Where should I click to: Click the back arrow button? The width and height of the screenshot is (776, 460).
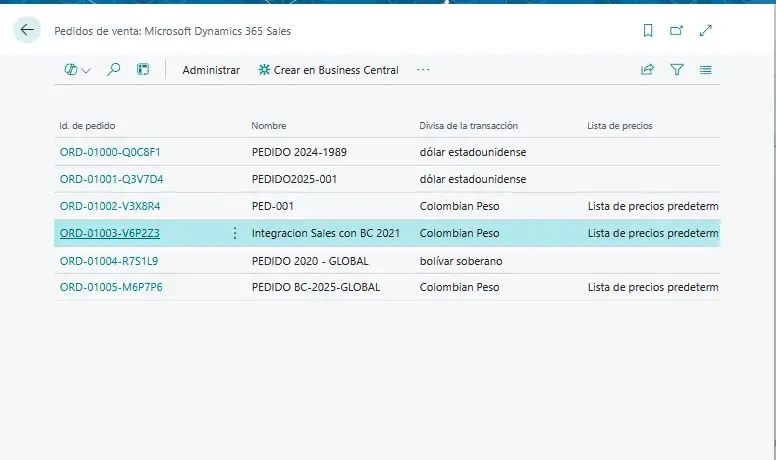pyautogui.click(x=27, y=30)
